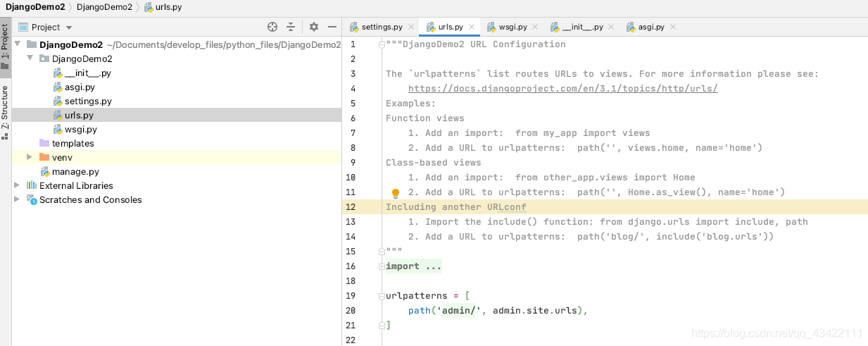Unfold the collapsed import block
The height and width of the screenshot is (346, 868).
click(x=382, y=266)
